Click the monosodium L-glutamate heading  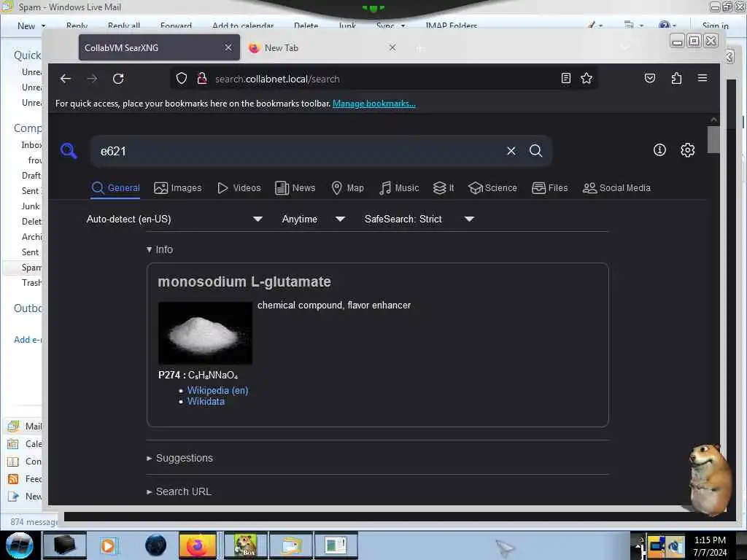pos(244,282)
